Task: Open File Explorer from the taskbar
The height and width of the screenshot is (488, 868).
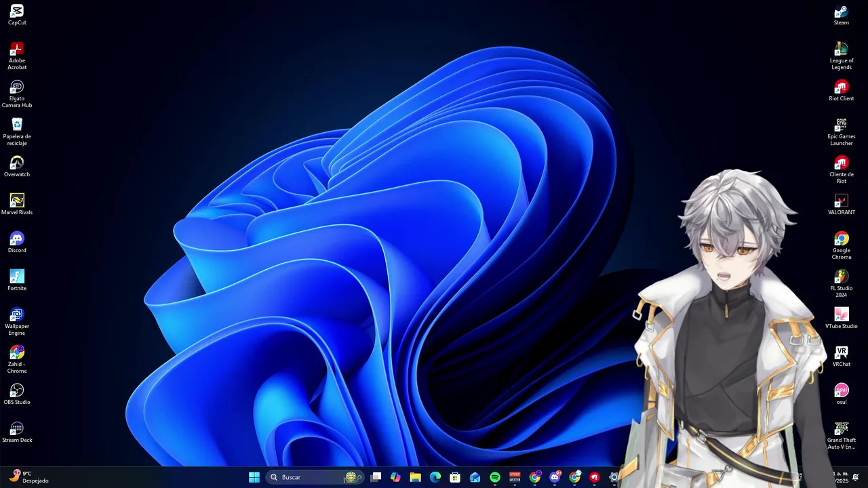Action: tap(415, 477)
